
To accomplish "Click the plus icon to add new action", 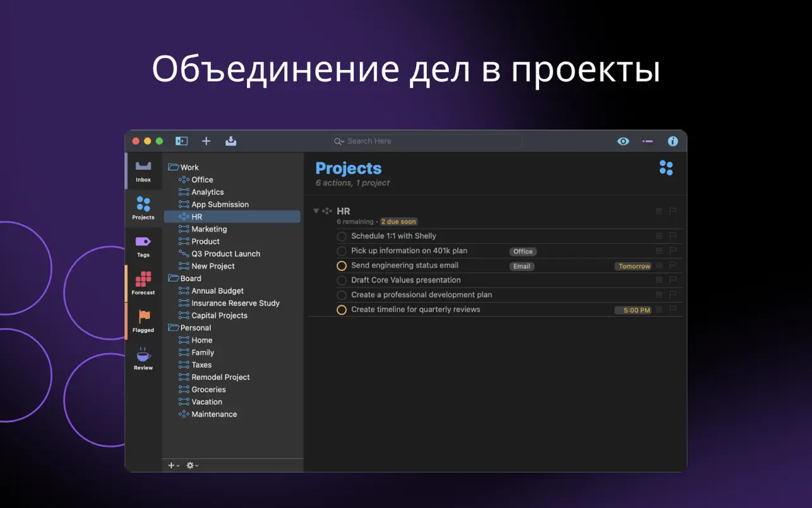I will pos(206,141).
